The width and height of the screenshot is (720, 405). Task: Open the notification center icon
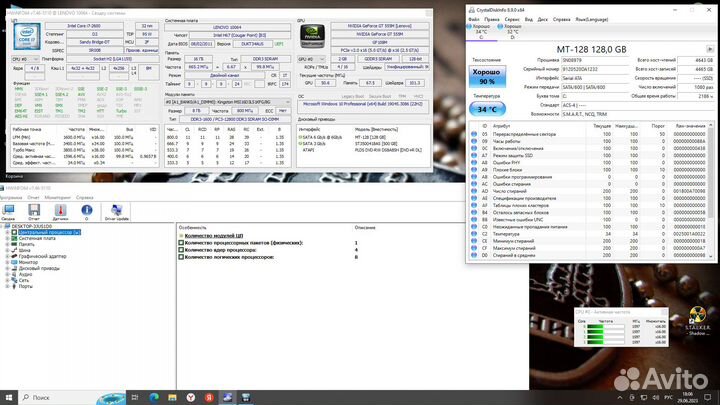[708, 397]
